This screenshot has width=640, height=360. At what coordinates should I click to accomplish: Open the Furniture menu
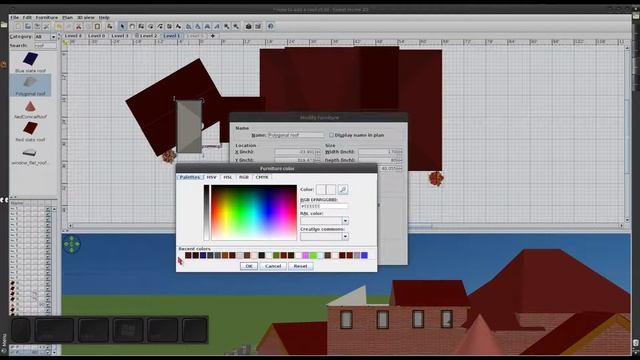pos(47,18)
